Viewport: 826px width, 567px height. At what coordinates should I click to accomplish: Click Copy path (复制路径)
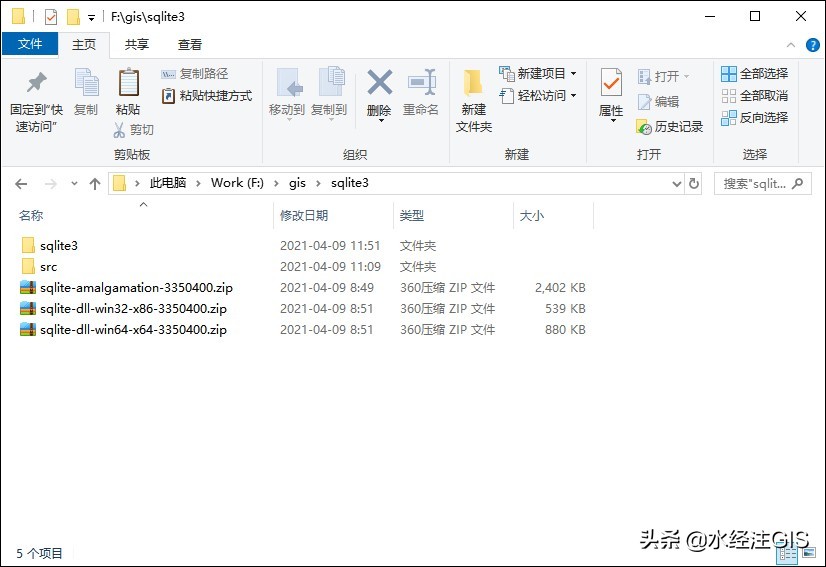click(x=194, y=74)
